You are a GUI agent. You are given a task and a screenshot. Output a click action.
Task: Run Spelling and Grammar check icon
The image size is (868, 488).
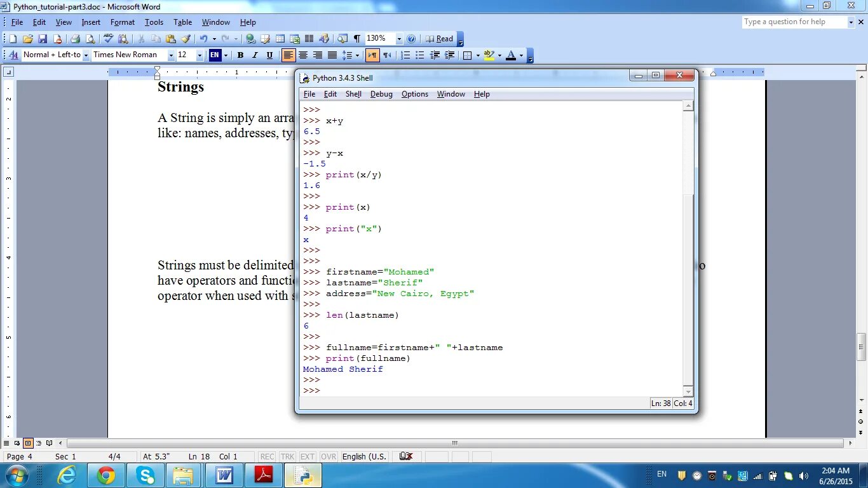pos(108,39)
